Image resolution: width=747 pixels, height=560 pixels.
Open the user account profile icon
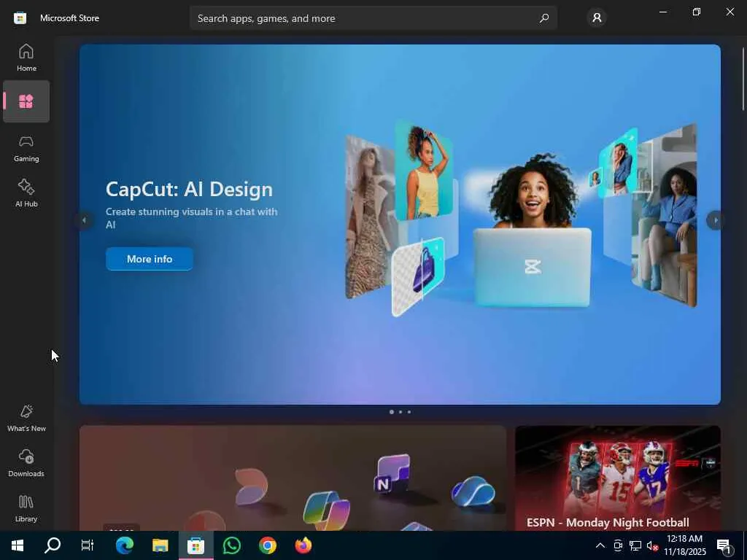597,18
